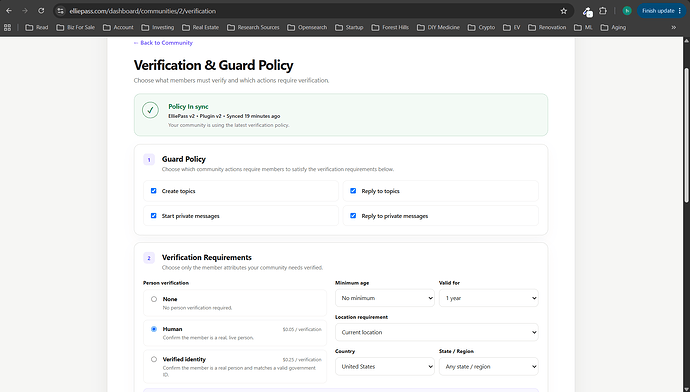Click the '$0.05 / verification' price text
690x392 pixels.
point(302,329)
